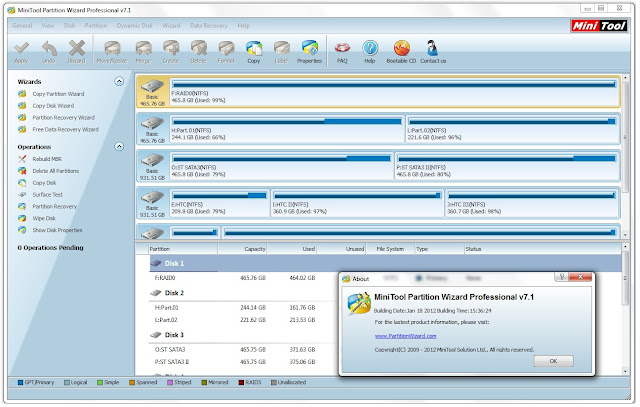
Task: Open the Wizard menu
Action: [x=171, y=26]
